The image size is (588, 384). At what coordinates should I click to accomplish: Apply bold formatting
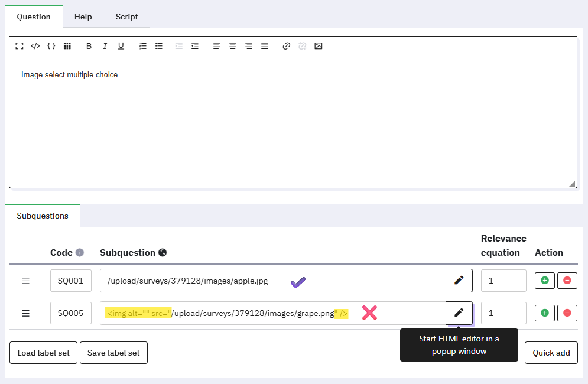coord(89,46)
